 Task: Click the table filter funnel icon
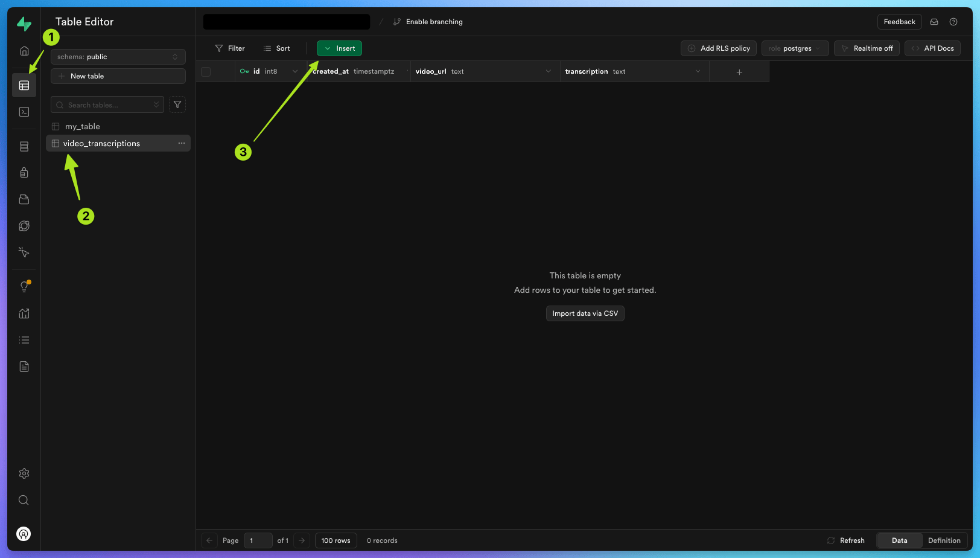click(177, 104)
